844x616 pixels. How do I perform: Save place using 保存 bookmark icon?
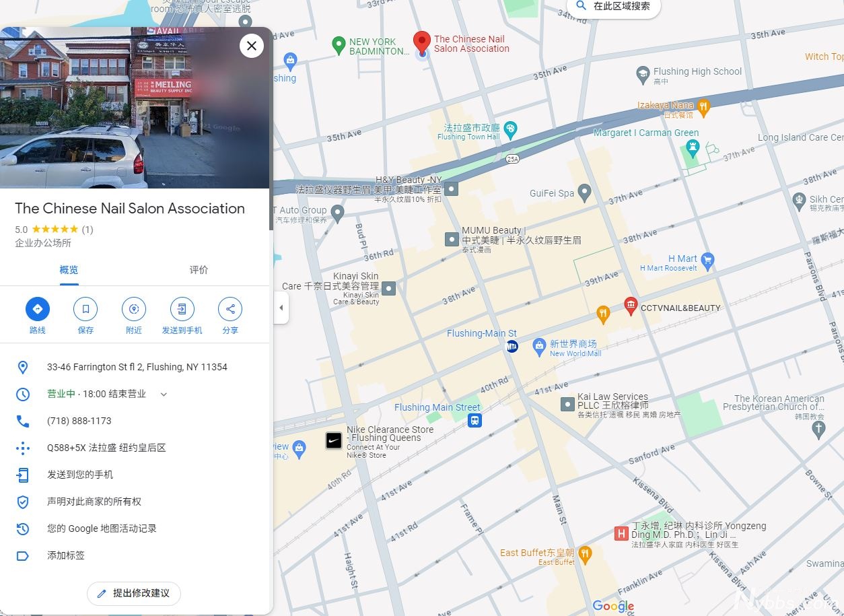tap(85, 309)
